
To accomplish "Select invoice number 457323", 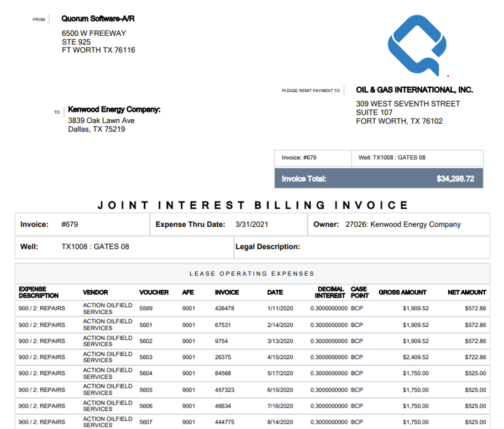I will [x=225, y=390].
